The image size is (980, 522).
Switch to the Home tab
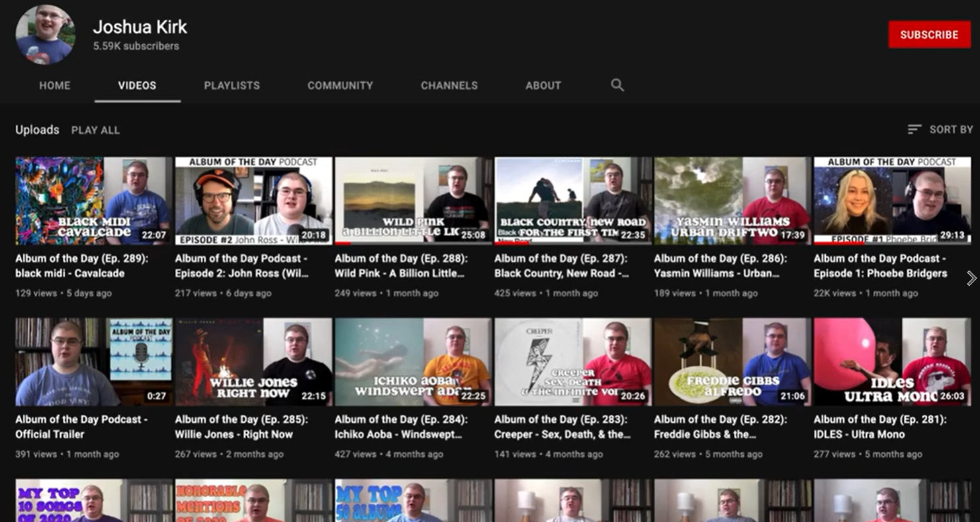point(54,85)
